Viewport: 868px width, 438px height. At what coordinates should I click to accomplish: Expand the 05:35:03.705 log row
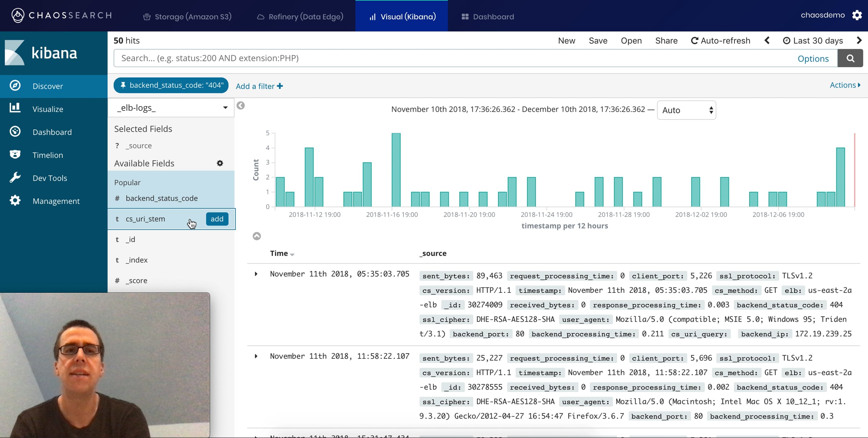click(x=256, y=274)
